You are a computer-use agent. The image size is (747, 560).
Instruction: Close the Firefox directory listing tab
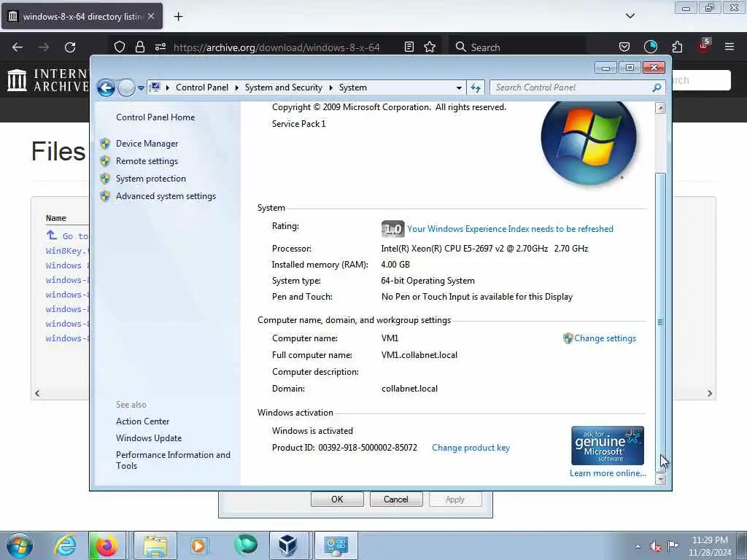pyautogui.click(x=151, y=16)
